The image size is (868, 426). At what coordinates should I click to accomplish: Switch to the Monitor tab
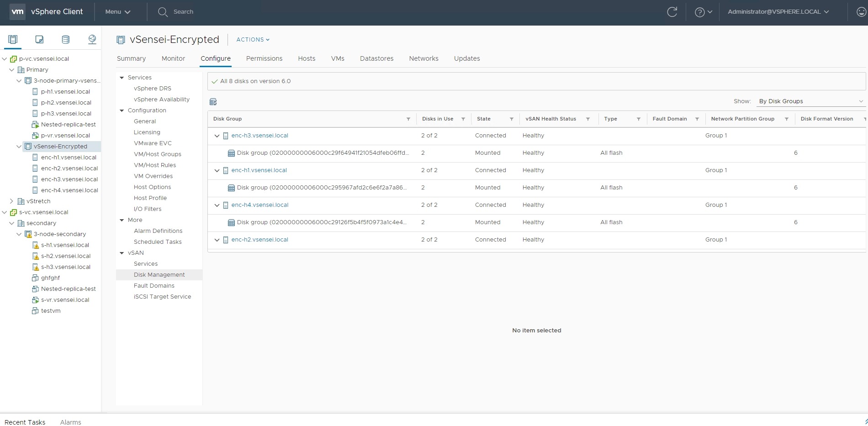click(x=173, y=58)
